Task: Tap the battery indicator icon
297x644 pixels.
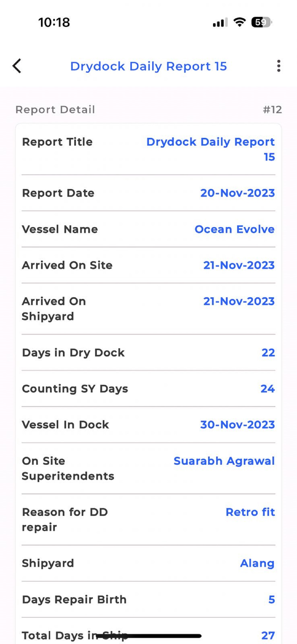Action: pyautogui.click(x=262, y=22)
